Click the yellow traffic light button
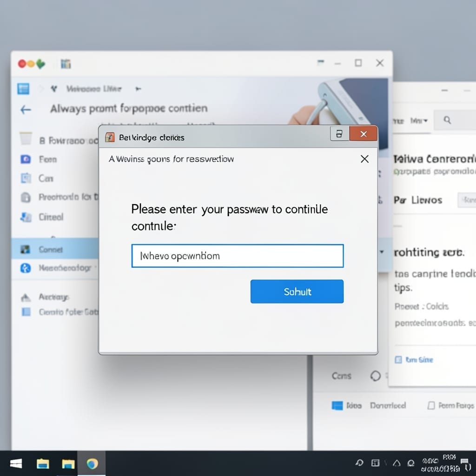 pos(31,64)
